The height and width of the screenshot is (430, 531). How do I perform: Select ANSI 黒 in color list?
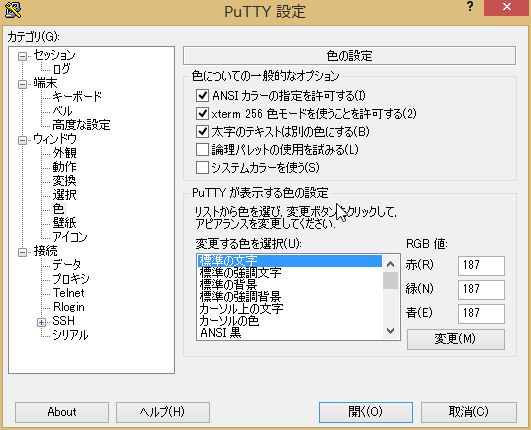[290, 333]
